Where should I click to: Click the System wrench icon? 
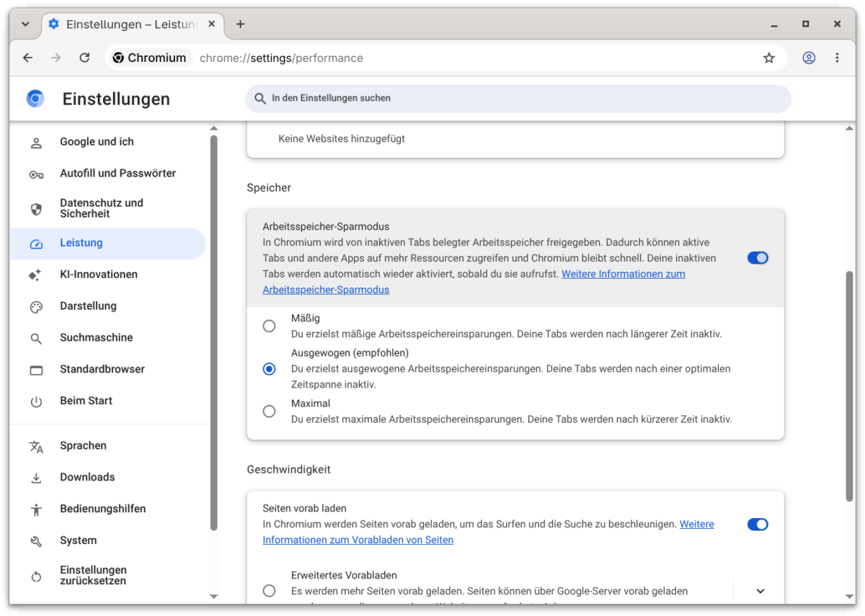pyautogui.click(x=36, y=542)
